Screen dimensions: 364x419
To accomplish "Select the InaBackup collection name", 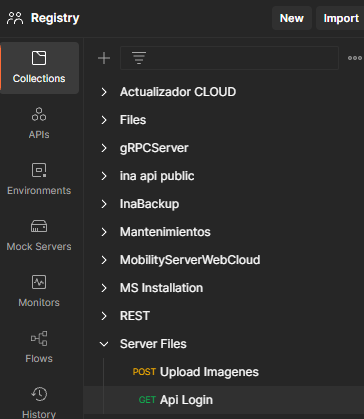I will click(149, 204).
